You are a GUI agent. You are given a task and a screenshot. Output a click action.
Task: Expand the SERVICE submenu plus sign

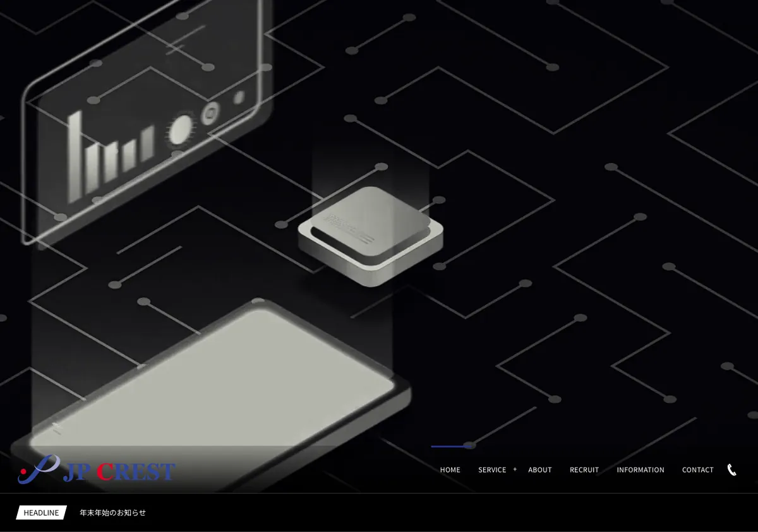pos(515,469)
